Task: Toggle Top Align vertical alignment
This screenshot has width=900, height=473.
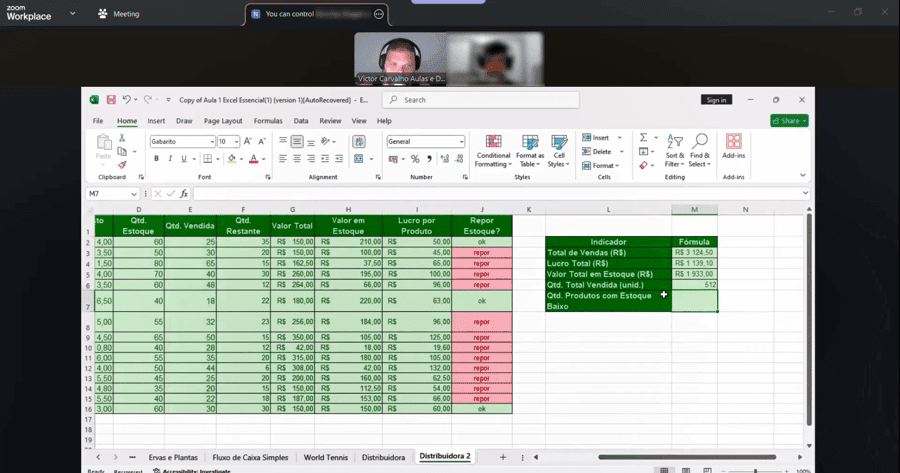Action: click(x=283, y=141)
